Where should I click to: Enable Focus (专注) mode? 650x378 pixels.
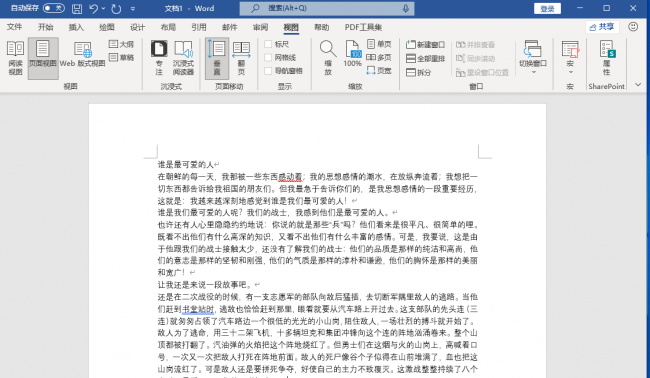pyautogui.click(x=159, y=58)
